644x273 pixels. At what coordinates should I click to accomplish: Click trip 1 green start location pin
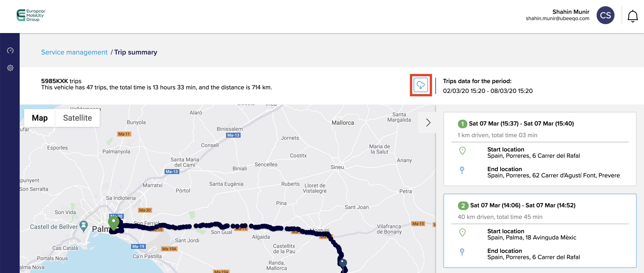(462, 151)
